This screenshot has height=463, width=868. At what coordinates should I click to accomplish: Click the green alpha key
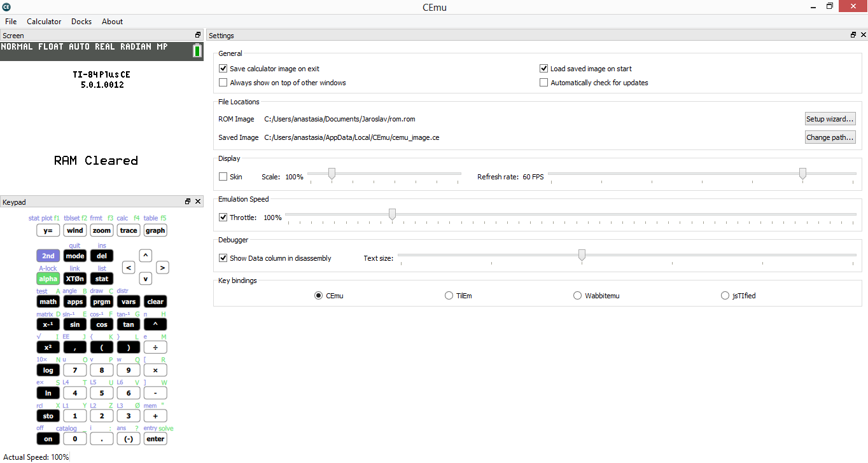coord(48,279)
